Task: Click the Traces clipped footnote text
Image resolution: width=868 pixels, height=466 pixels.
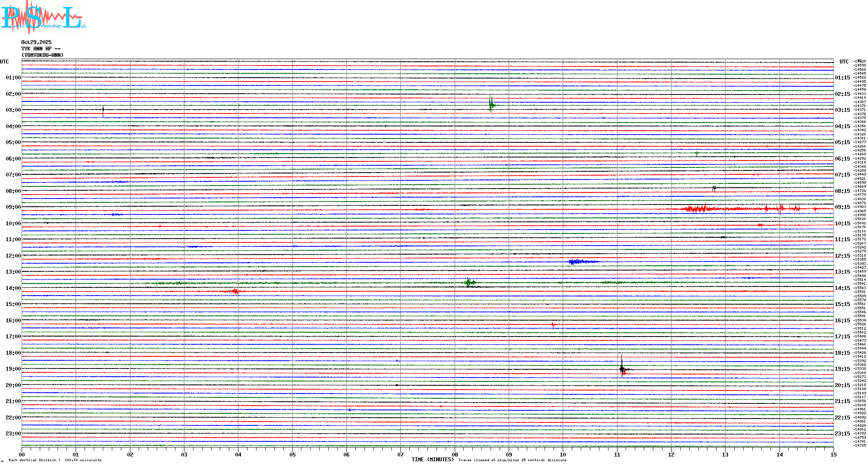Action: pos(512,460)
